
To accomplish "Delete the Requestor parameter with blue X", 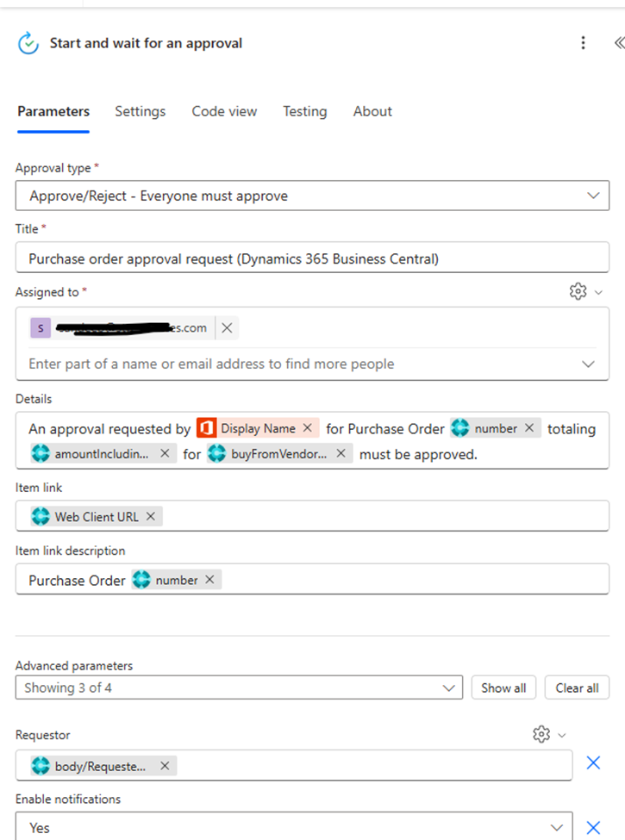I will click(593, 763).
